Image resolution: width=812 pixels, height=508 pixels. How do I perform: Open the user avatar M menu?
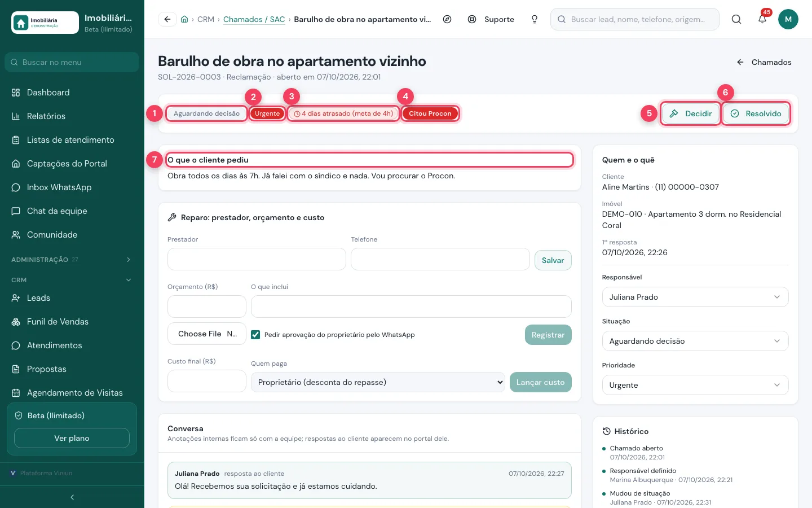point(788,19)
